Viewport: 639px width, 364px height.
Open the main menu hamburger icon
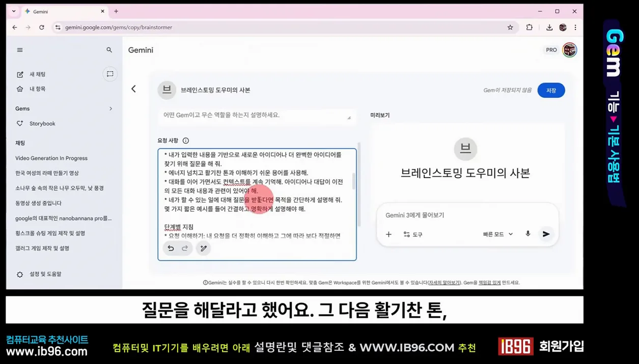20,50
